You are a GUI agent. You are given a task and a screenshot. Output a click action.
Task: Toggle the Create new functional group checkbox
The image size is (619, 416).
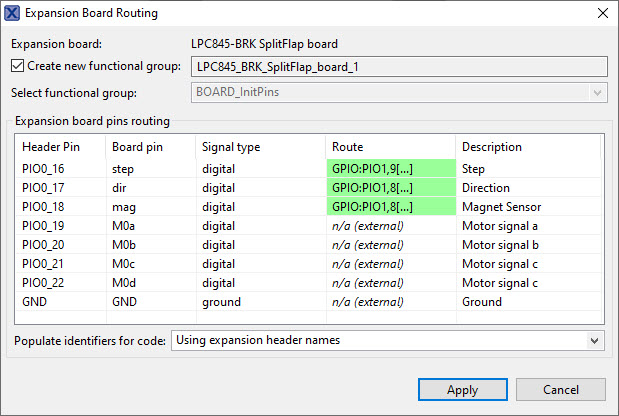coord(17,66)
